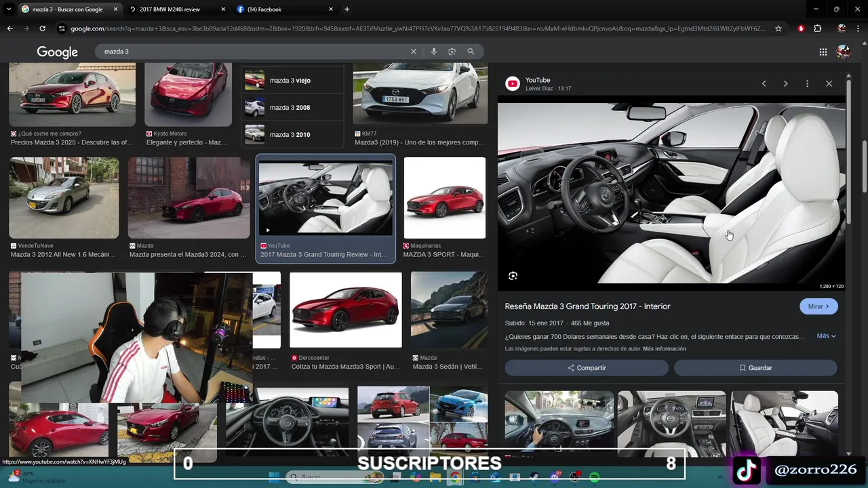The width and height of the screenshot is (868, 488).
Task: Open Google Lens image search icon
Action: click(x=452, y=52)
